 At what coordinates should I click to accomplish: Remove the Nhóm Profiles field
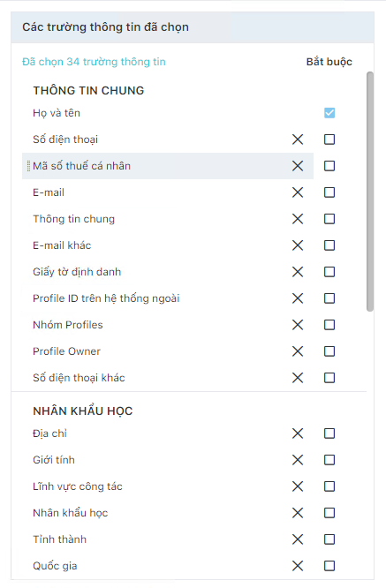(x=298, y=325)
